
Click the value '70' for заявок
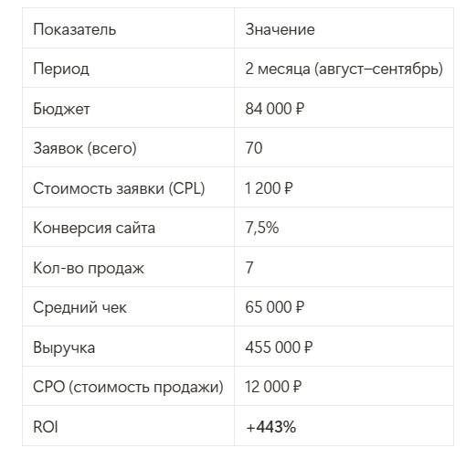(254, 148)
